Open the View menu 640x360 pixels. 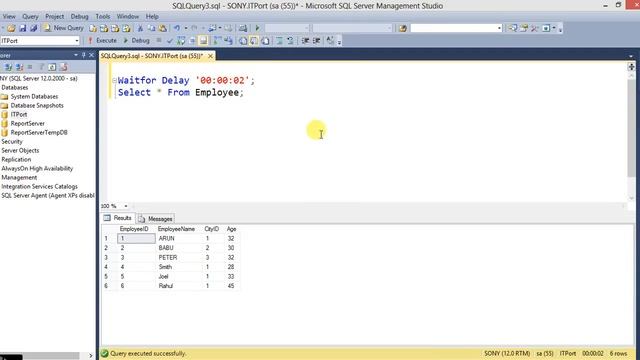point(9,16)
